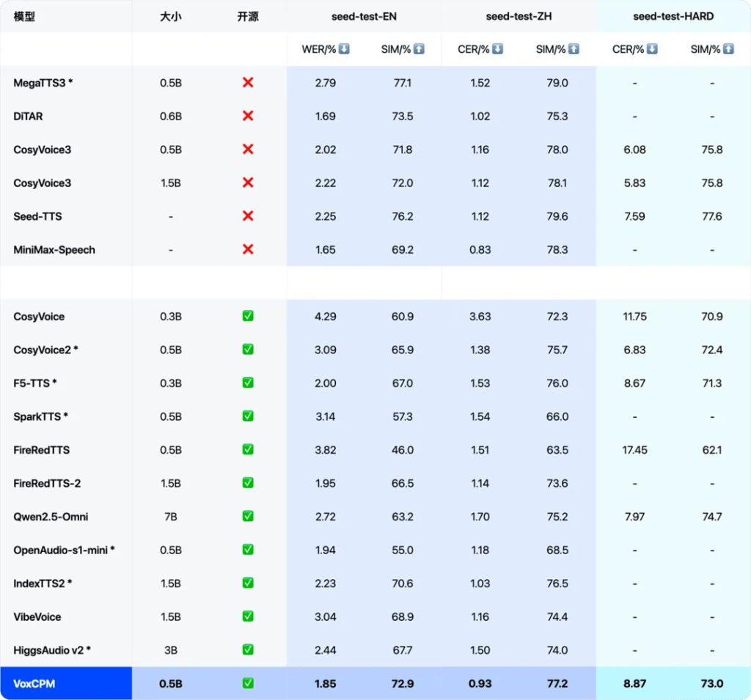Click the down arrow beside CER/% under seed-test-HARD
The width and height of the screenshot is (751, 700).
pos(652,49)
